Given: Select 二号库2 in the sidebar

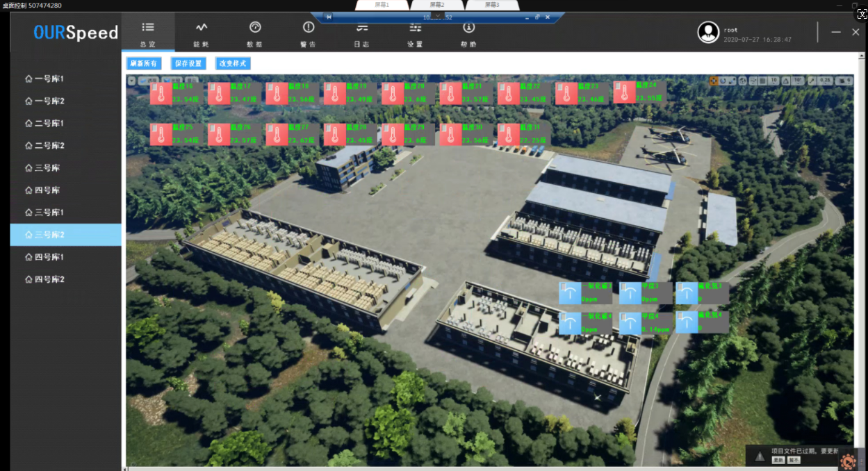Looking at the screenshot, I should pyautogui.click(x=49, y=146).
